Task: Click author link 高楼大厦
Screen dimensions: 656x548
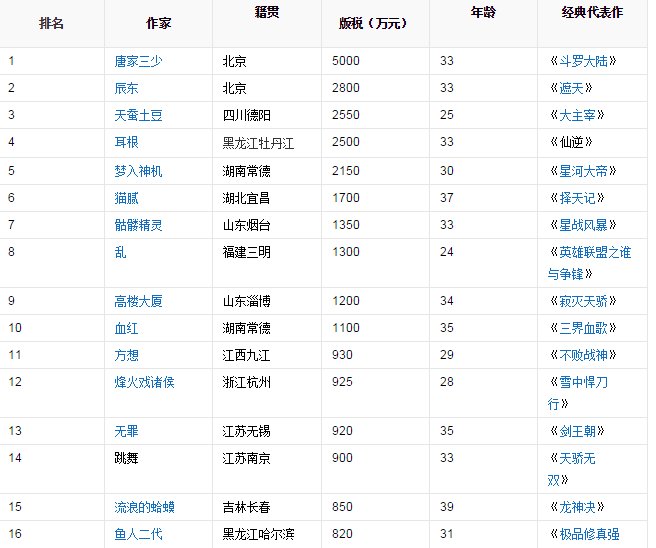Action: [x=138, y=301]
